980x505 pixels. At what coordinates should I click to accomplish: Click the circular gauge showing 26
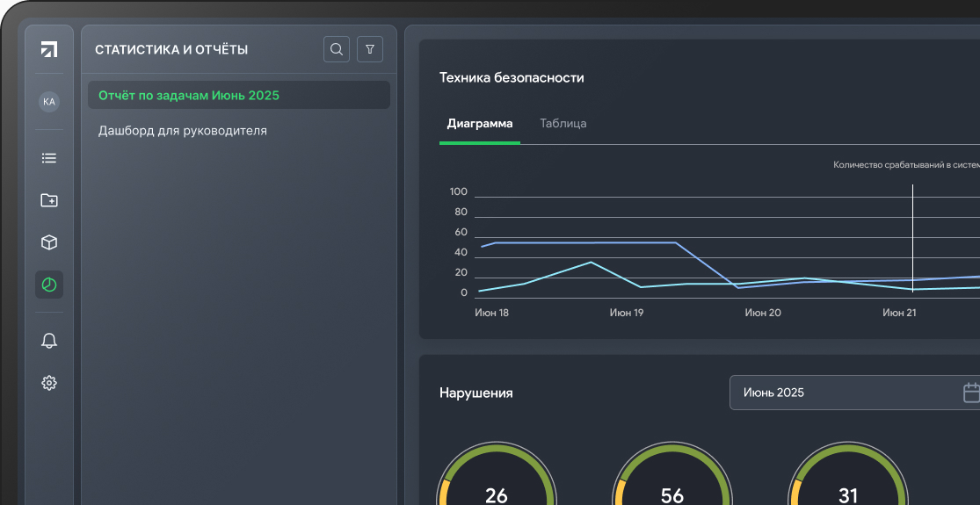pos(496,479)
